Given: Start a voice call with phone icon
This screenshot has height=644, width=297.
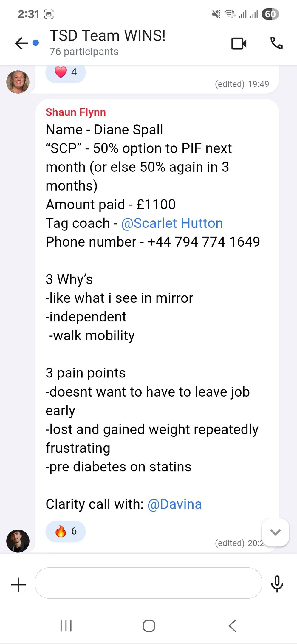Looking at the screenshot, I should tap(276, 43).
